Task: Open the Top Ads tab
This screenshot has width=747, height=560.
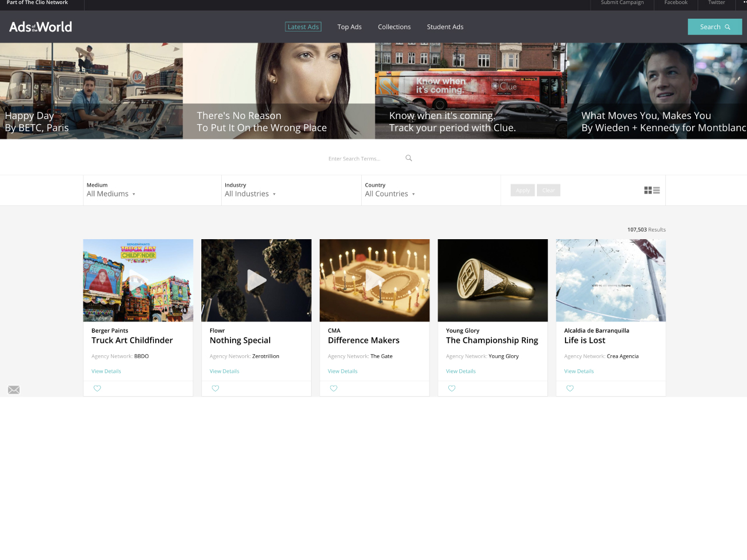Action: [350, 27]
